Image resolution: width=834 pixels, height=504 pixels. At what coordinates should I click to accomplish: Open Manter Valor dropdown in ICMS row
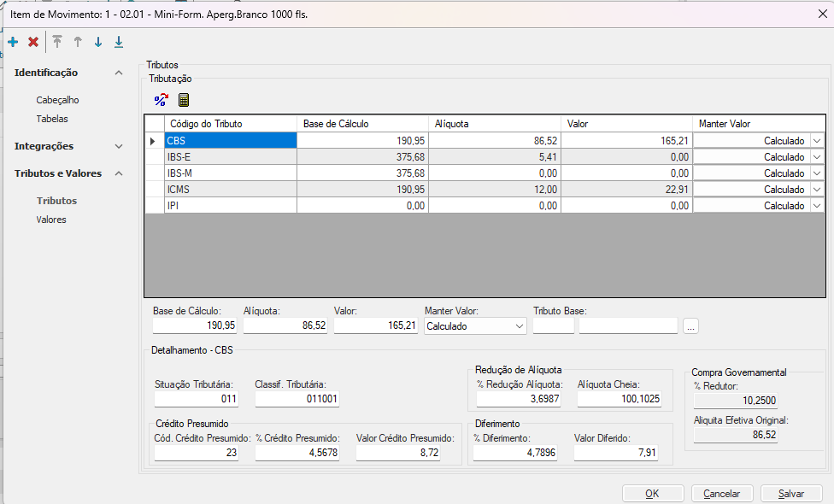817,190
